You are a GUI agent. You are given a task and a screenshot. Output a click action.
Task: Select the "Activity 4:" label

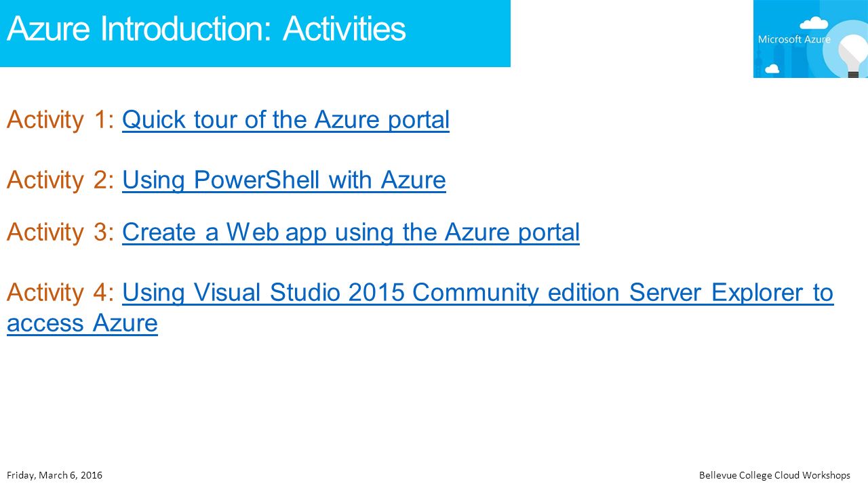click(61, 293)
